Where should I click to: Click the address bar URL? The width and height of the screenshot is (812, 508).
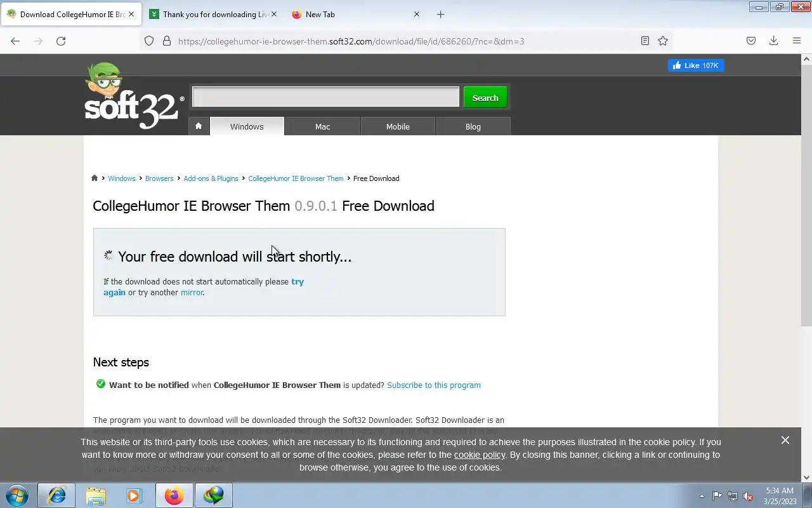point(351,41)
